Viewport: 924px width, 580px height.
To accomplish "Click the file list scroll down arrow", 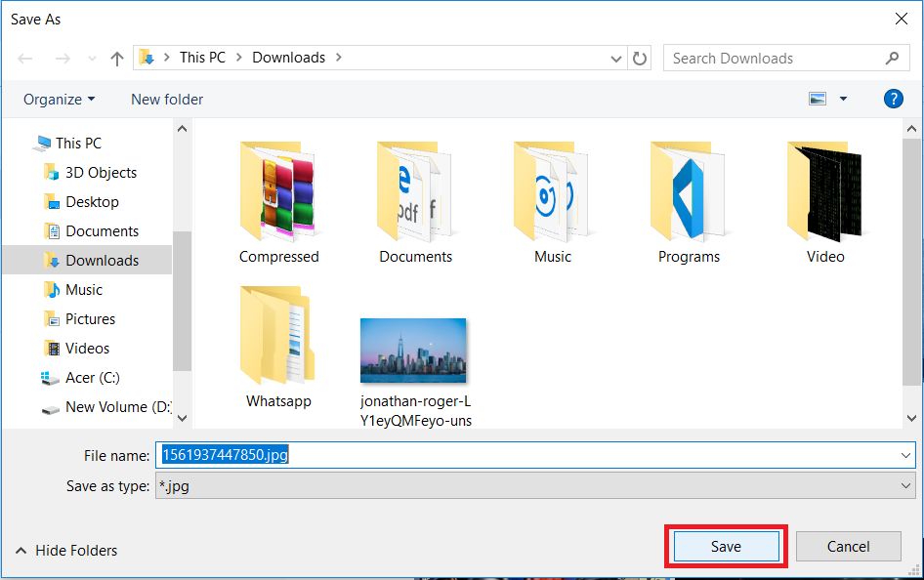I will 911,418.
